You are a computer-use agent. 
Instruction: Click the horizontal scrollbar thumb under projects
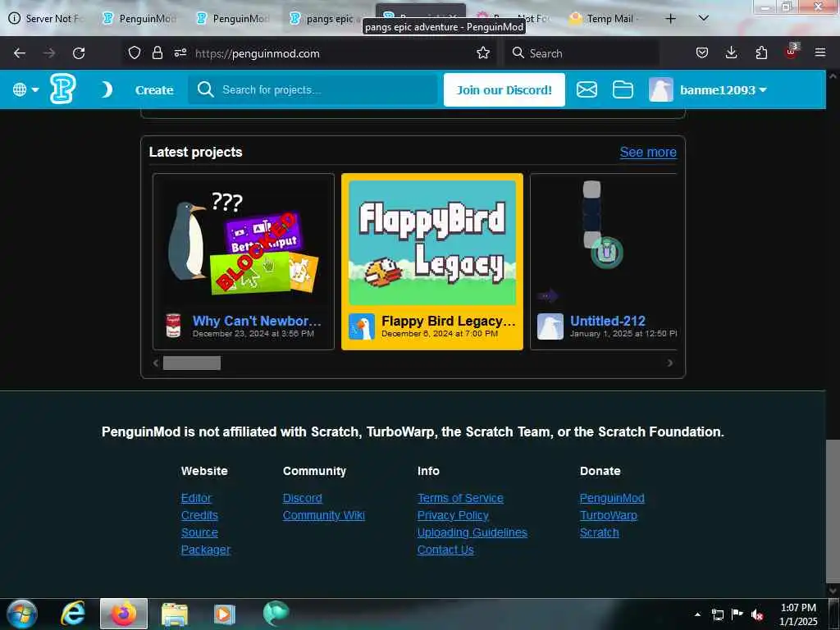tap(192, 363)
